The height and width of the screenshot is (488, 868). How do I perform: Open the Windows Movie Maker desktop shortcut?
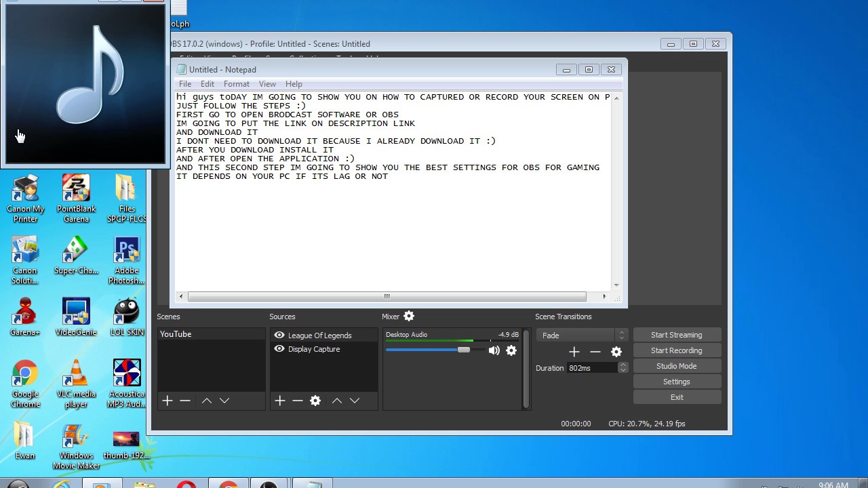[x=76, y=447]
